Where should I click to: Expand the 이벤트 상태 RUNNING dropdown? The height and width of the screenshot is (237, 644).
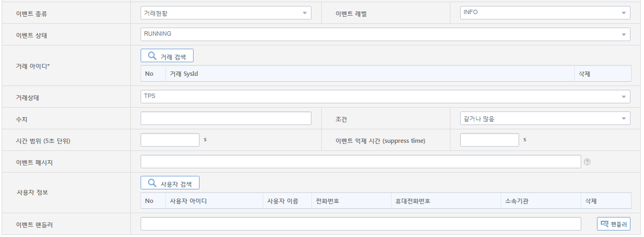(385, 34)
